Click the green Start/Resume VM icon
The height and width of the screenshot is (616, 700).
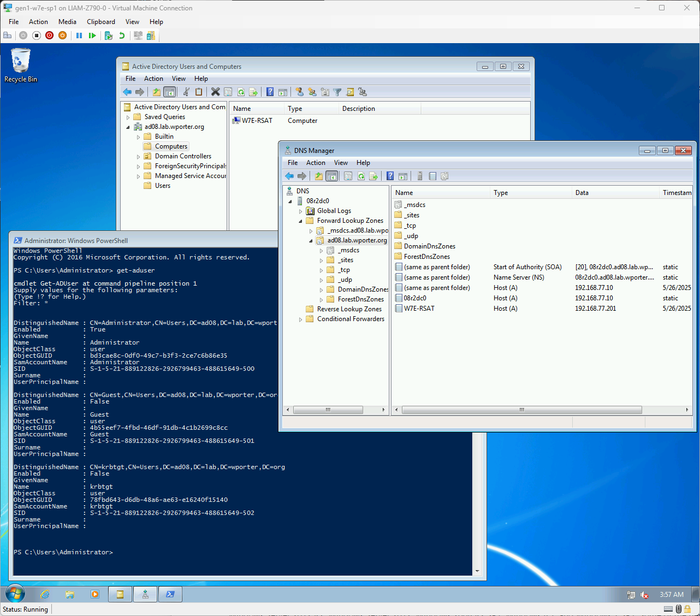(x=92, y=35)
